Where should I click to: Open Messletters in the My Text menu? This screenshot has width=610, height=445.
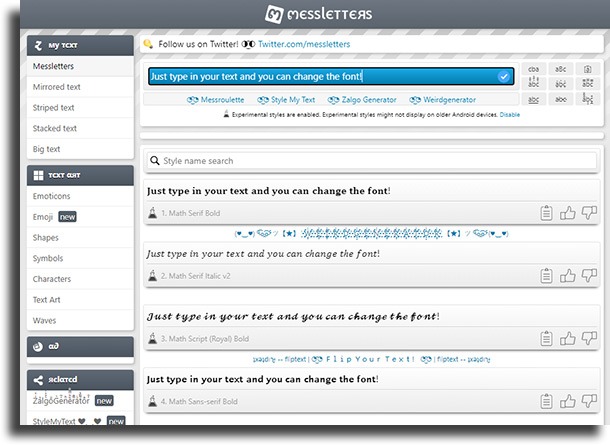coord(80,66)
